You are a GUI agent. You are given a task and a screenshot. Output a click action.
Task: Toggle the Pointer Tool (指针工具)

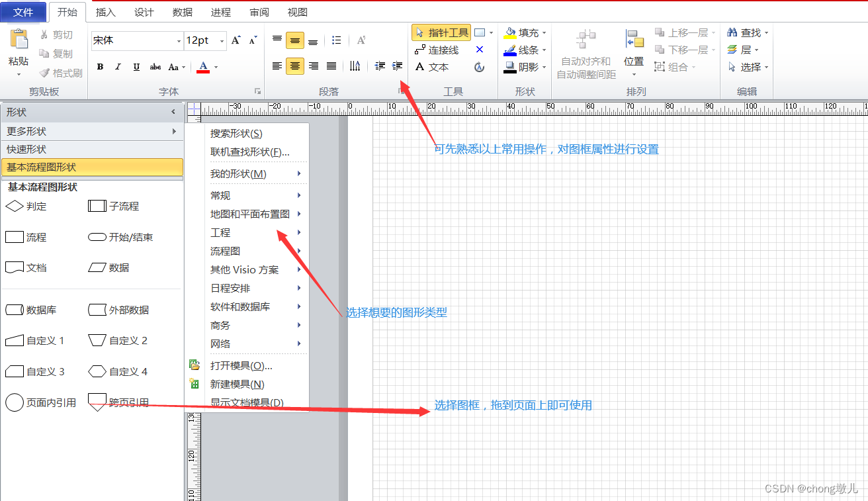click(x=441, y=32)
